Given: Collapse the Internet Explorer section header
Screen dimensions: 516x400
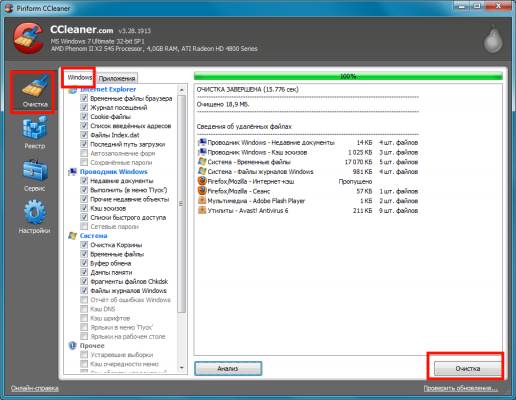Looking at the screenshot, I should 108,89.
